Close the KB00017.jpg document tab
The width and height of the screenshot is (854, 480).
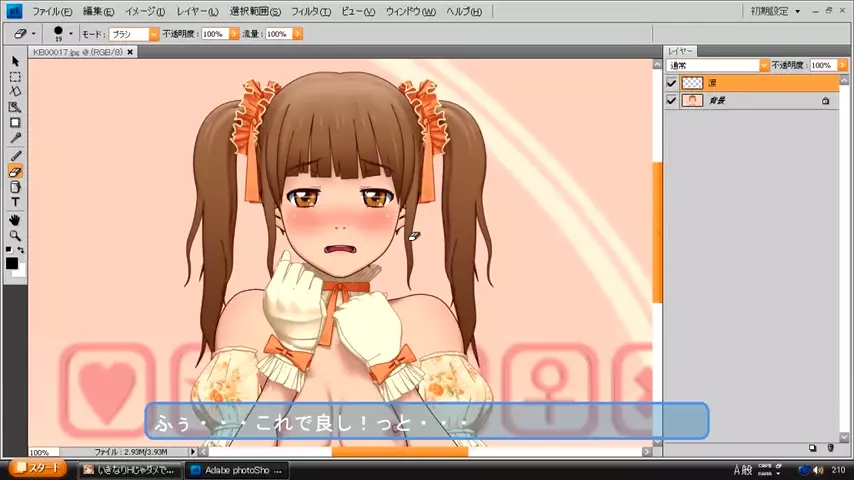[x=130, y=51]
